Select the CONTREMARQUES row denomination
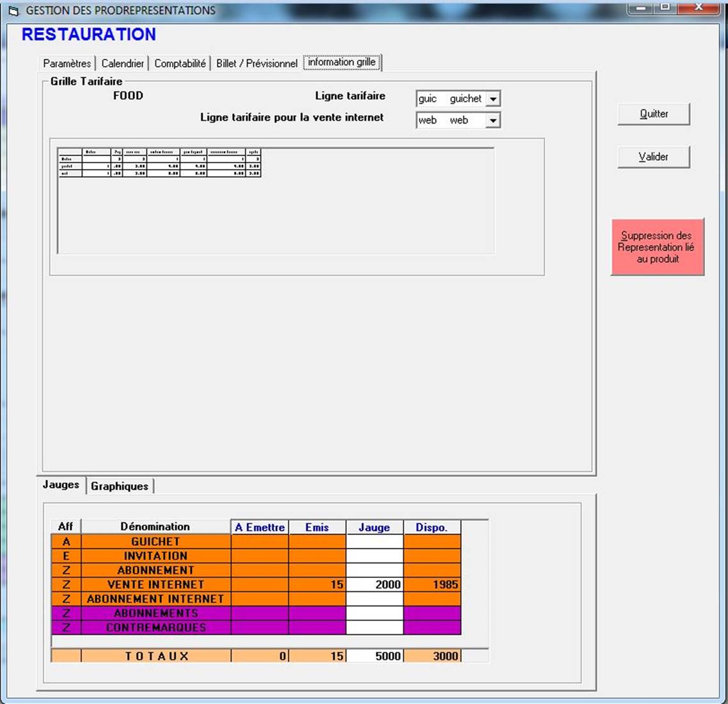728x704 pixels. click(155, 628)
